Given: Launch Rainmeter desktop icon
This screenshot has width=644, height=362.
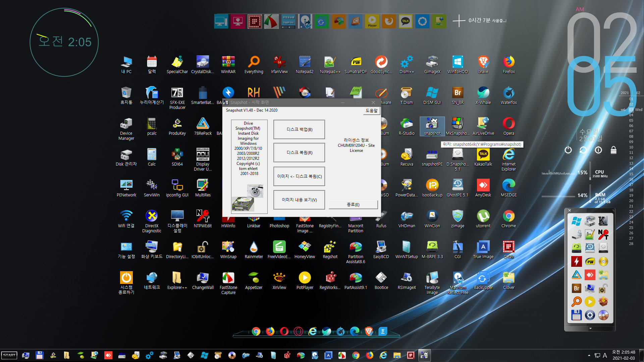Looking at the screenshot, I should pyautogui.click(x=254, y=250).
